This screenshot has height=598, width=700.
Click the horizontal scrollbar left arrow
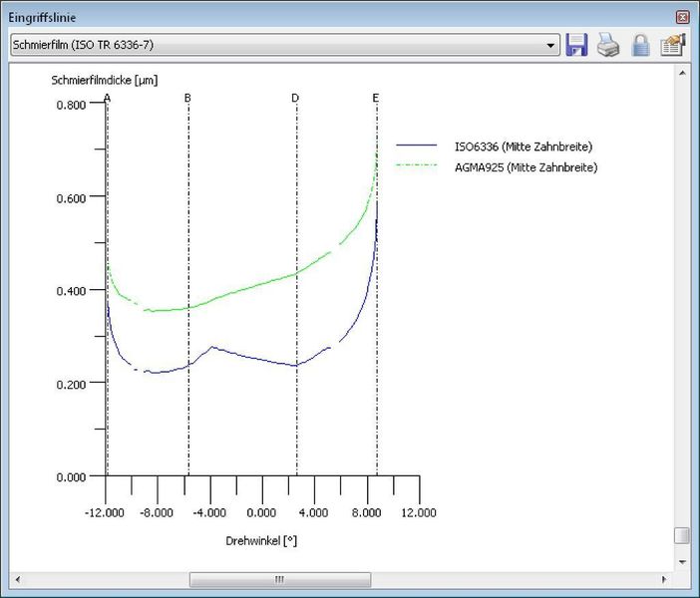pos(18,579)
